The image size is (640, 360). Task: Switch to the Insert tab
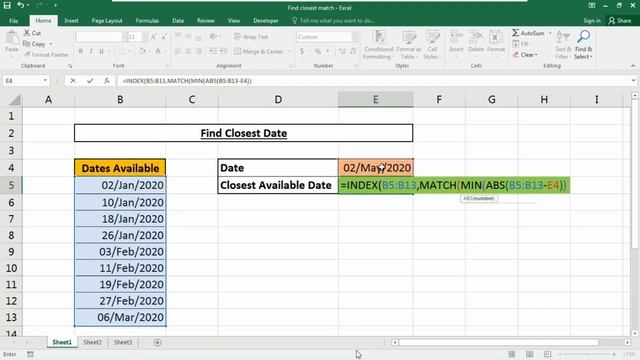click(71, 20)
